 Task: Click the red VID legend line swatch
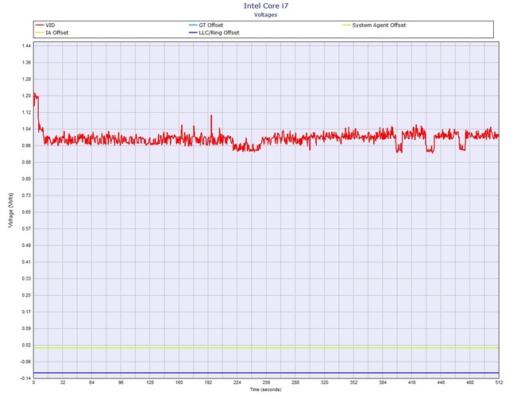[x=40, y=25]
